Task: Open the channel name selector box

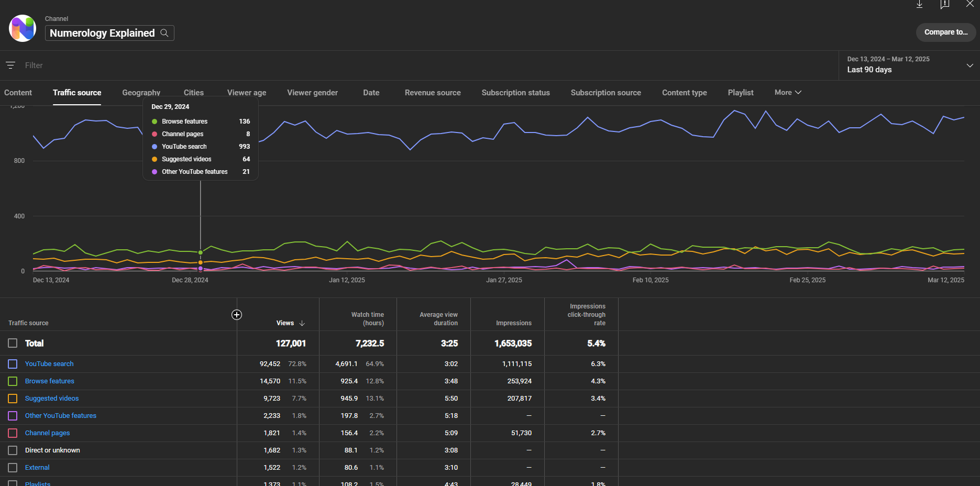Action: [x=109, y=33]
